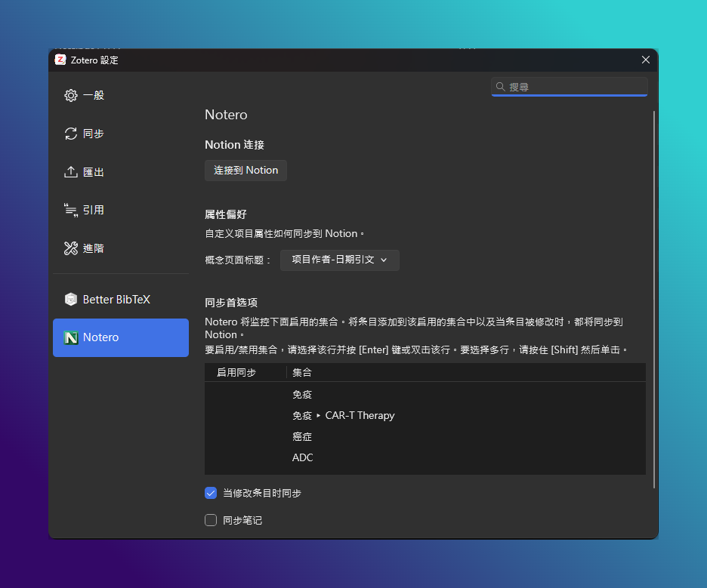The height and width of the screenshot is (588, 707).
Task: Open the 一般 general settings gear icon
Action: tap(71, 96)
